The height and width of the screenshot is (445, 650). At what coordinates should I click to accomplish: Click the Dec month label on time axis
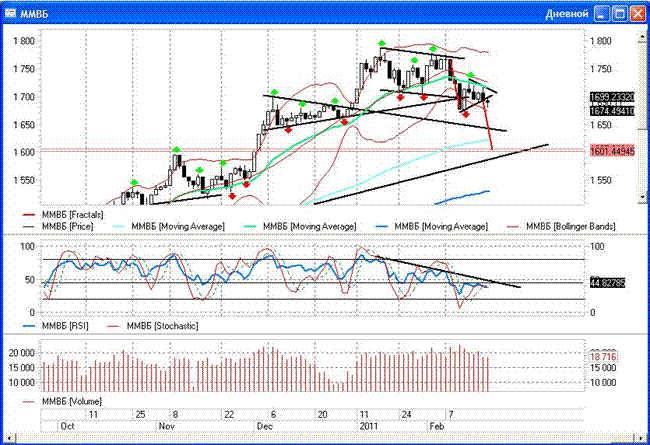click(265, 426)
